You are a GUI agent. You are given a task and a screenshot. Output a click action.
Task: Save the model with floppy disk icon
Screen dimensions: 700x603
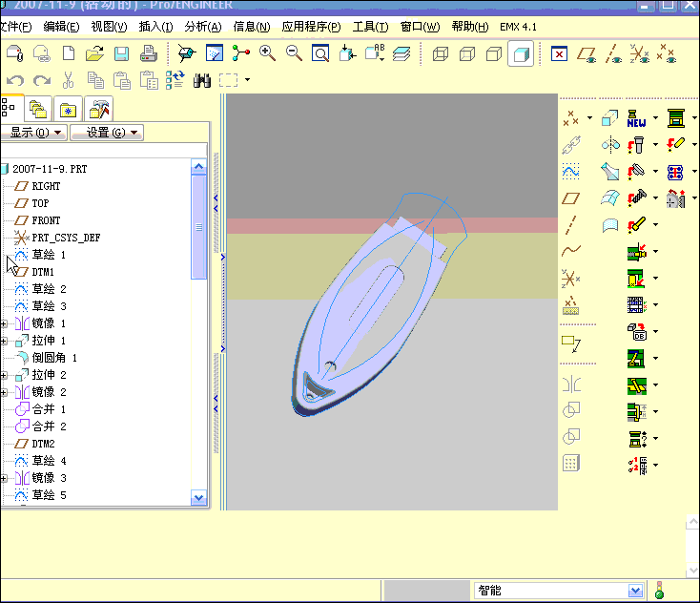tap(121, 53)
